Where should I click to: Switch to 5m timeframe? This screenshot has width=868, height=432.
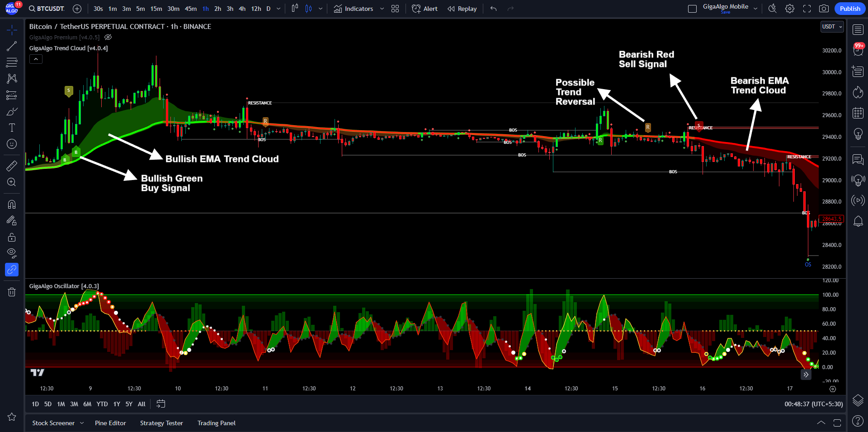coord(141,9)
